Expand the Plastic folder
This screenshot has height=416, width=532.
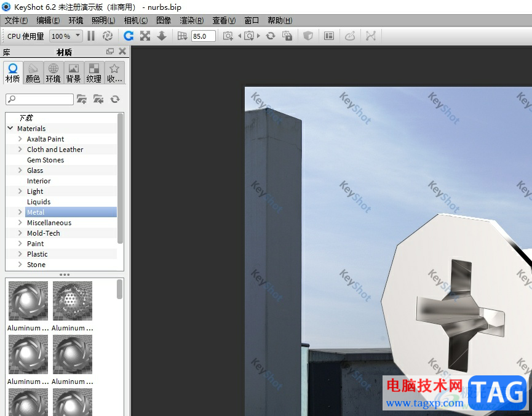(x=20, y=254)
